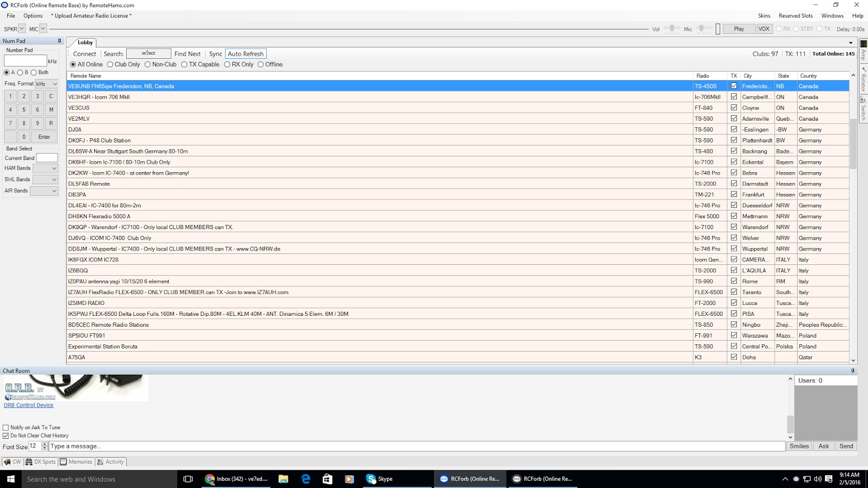Open the File menu
868x488 pixels.
11,16
